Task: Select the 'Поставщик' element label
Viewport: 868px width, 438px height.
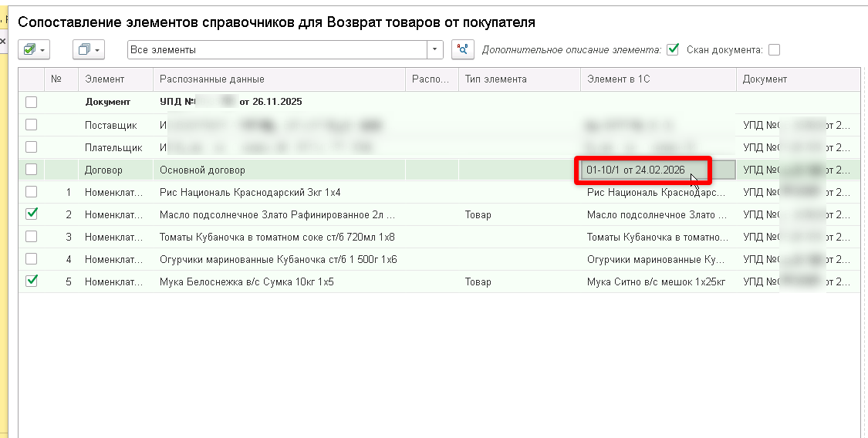Action: [110, 126]
